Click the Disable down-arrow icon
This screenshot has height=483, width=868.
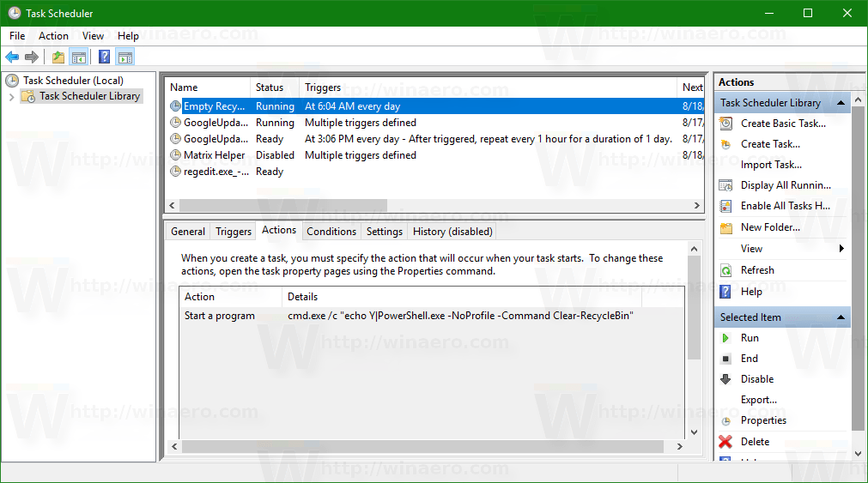[x=725, y=379]
